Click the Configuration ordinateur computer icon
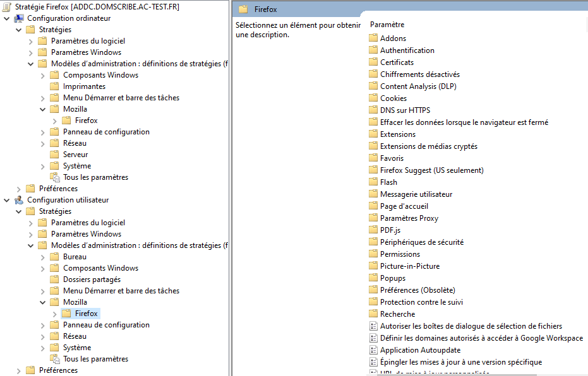 (19, 18)
